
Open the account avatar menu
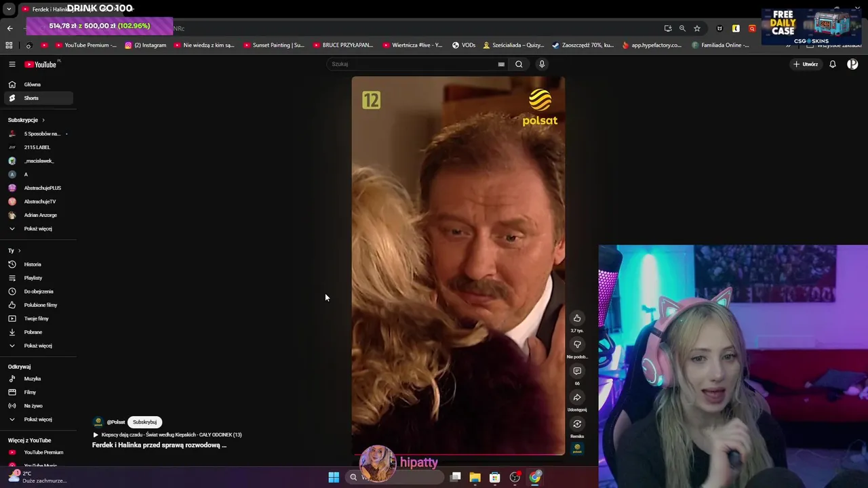point(852,64)
